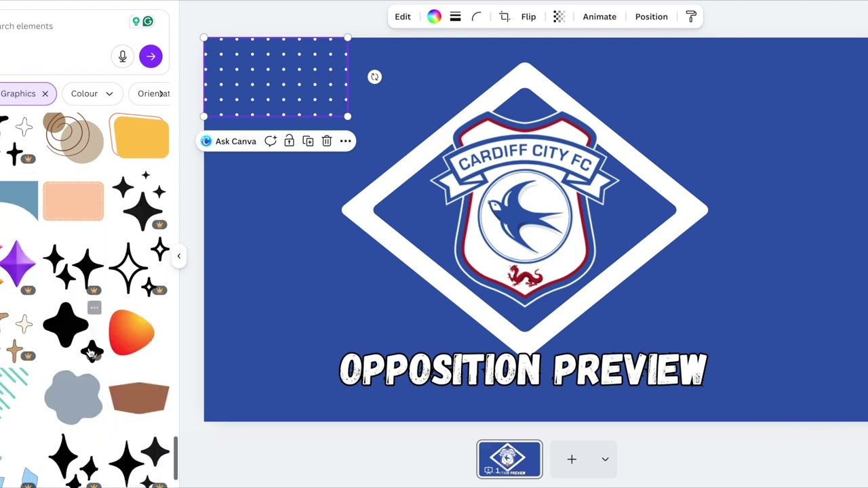Select the brown pentagon shape graphic

tap(139, 397)
